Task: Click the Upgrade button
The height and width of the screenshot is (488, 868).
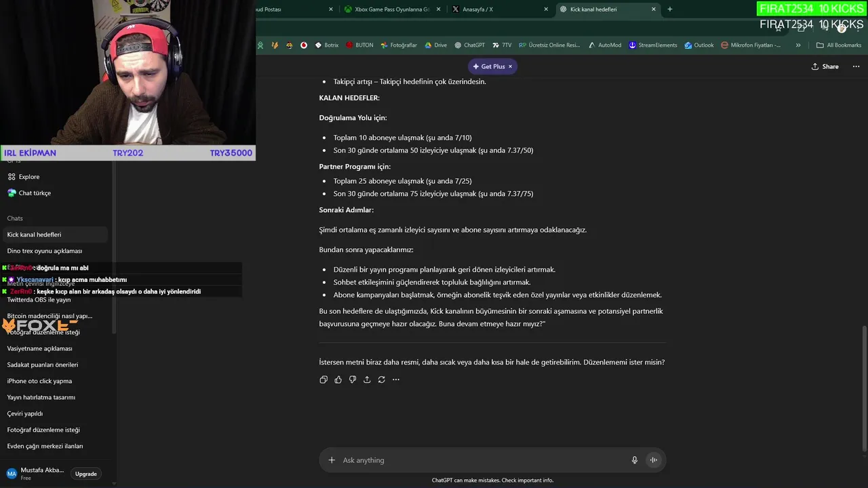Action: pos(86,474)
